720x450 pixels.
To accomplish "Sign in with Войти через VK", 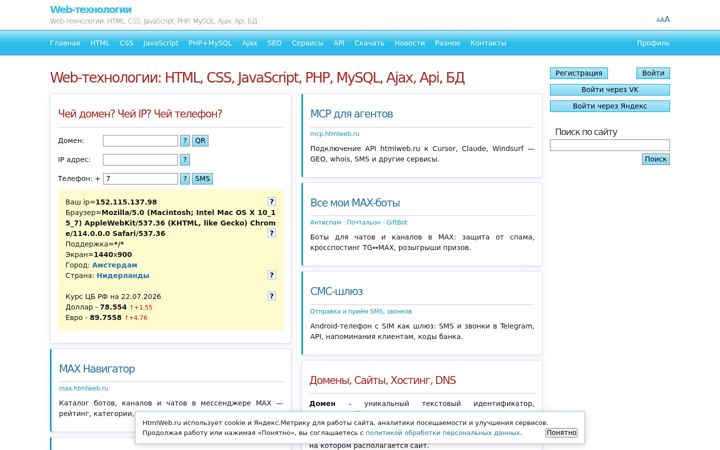I will (610, 90).
